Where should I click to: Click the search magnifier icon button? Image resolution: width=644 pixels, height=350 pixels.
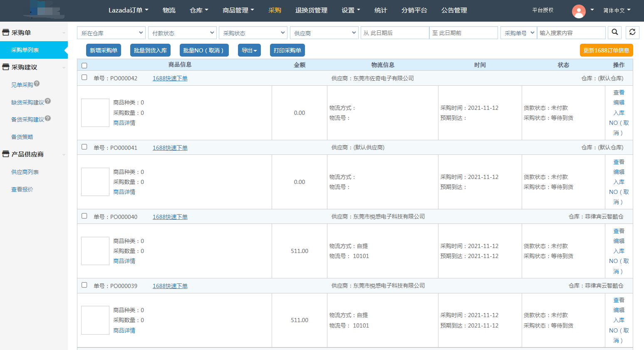tap(614, 32)
